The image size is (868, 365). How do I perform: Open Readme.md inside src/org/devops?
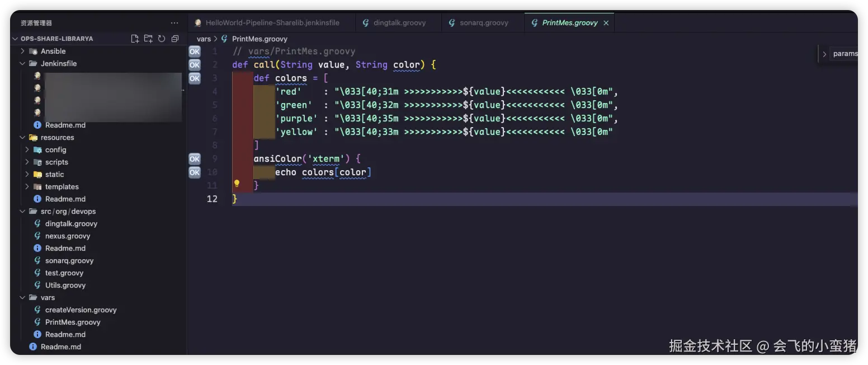pos(65,248)
